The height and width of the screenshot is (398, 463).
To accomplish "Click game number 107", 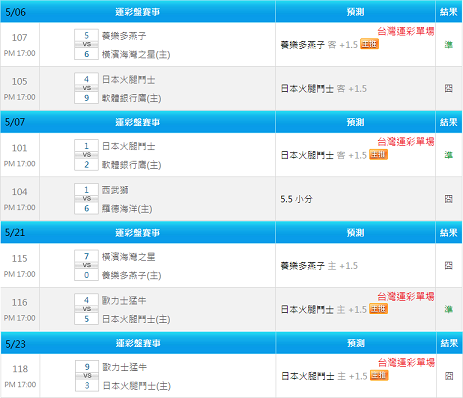I will point(20,38).
